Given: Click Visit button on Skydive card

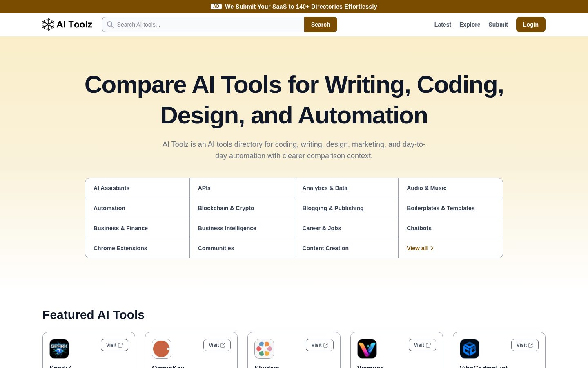Looking at the screenshot, I should pos(320,345).
